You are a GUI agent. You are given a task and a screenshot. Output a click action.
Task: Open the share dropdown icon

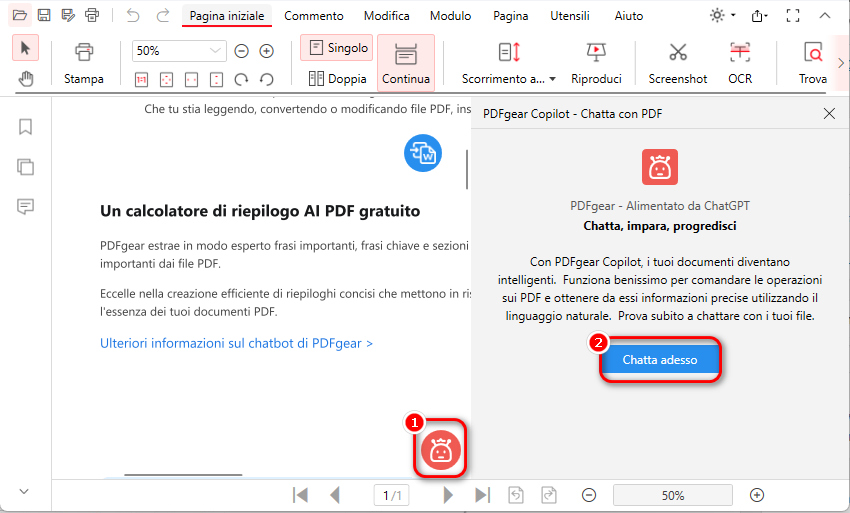759,16
